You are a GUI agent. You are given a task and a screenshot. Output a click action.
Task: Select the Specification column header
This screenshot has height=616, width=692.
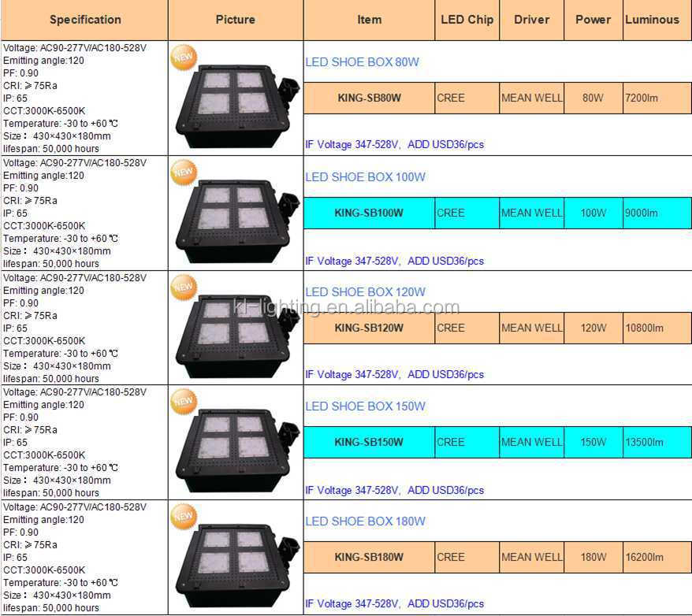tap(85, 20)
